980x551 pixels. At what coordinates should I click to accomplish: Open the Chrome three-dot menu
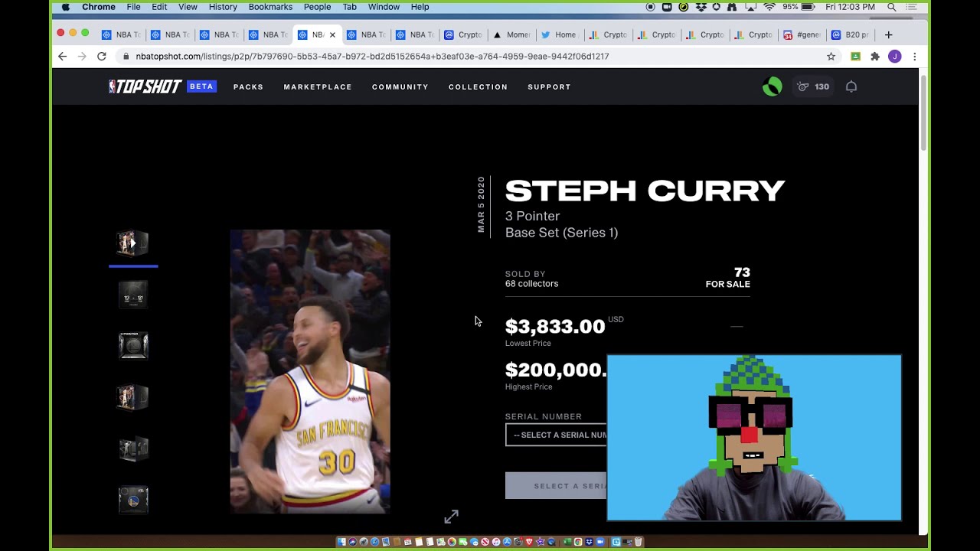[x=914, y=56]
